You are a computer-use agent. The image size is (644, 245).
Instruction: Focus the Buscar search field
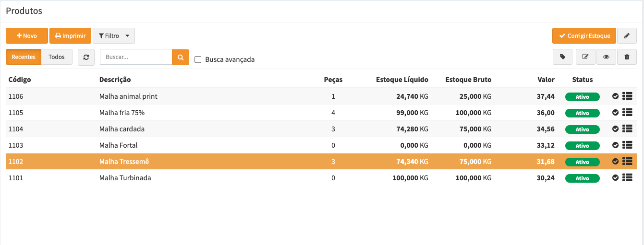coord(136,57)
